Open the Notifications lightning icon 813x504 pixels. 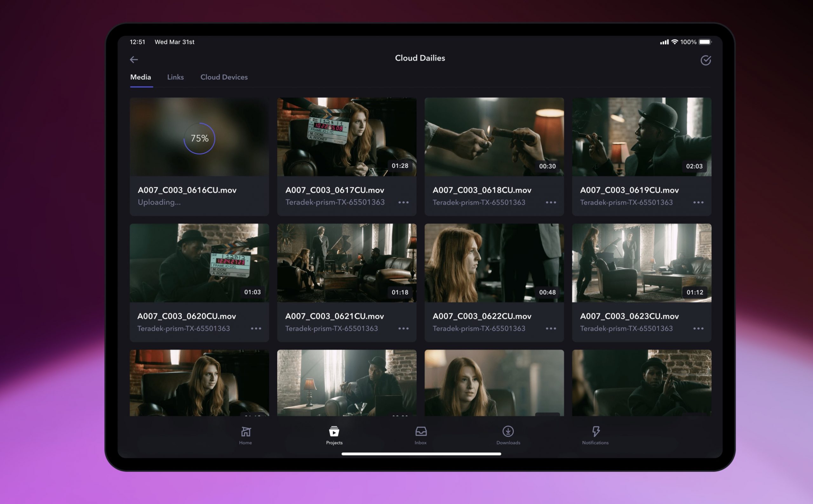pos(595,432)
